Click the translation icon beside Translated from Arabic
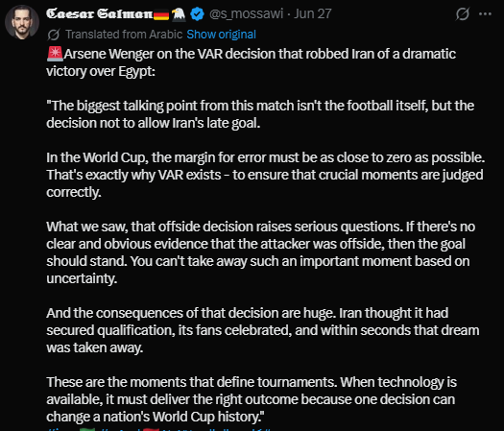The width and height of the screenshot is (504, 431). [54, 35]
